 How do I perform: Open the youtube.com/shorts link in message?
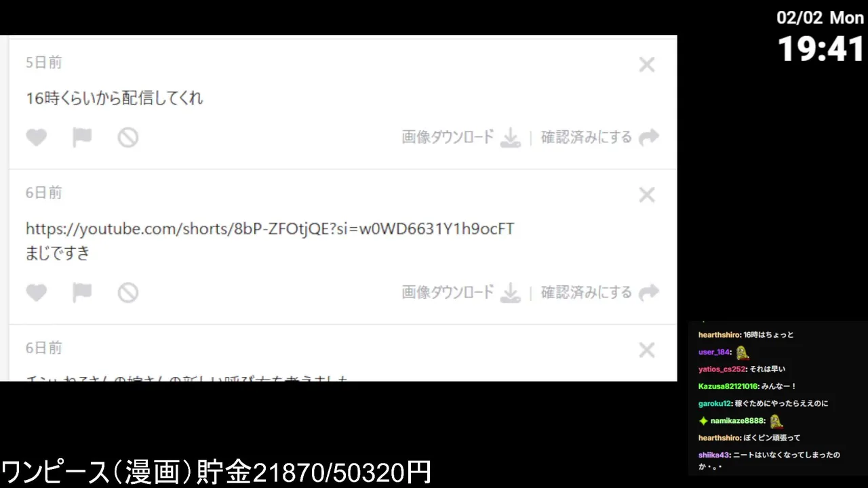270,229
